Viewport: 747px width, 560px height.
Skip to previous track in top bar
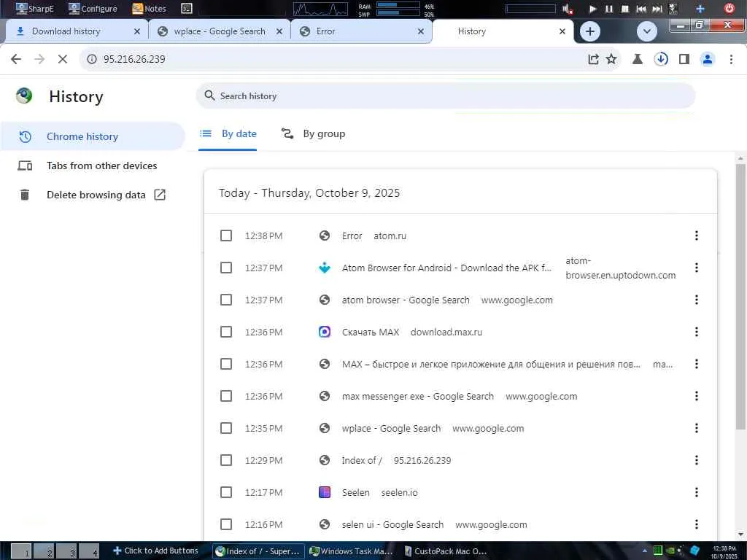click(641, 9)
